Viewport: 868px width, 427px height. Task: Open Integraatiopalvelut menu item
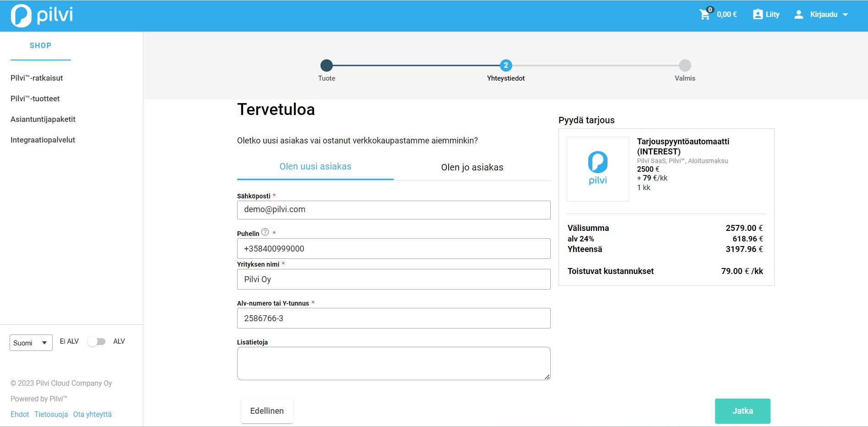(x=43, y=140)
